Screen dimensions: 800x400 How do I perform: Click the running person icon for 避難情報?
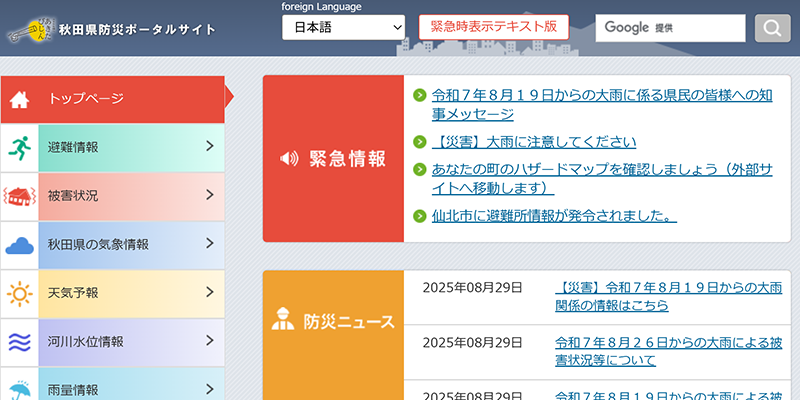(19, 148)
